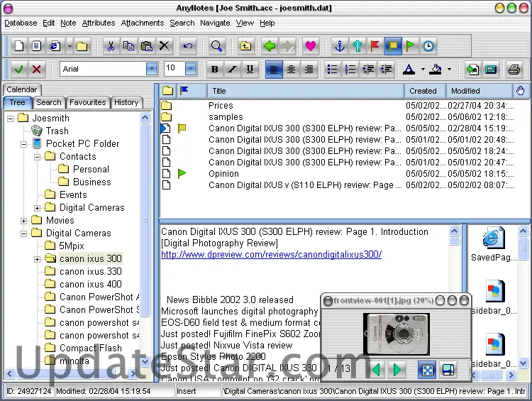Click the black X delete icon
Screen dimensions: 532x401
[165, 46]
